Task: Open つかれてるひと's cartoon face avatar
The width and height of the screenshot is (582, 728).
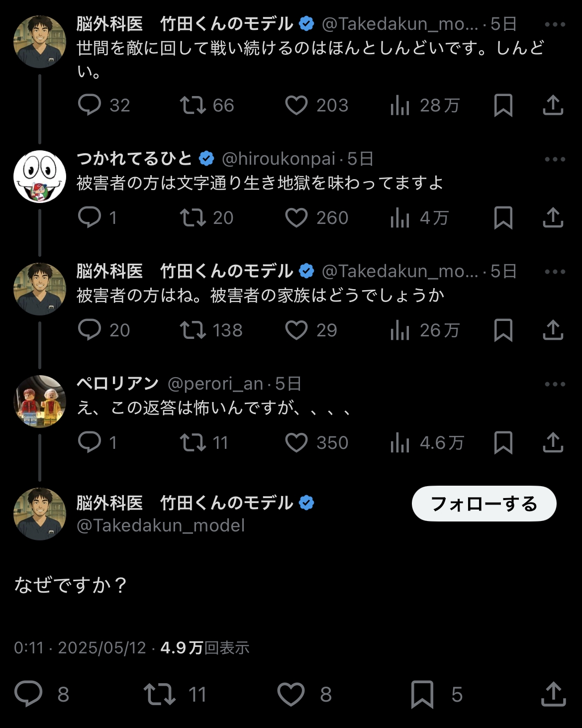Action: pyautogui.click(x=40, y=177)
